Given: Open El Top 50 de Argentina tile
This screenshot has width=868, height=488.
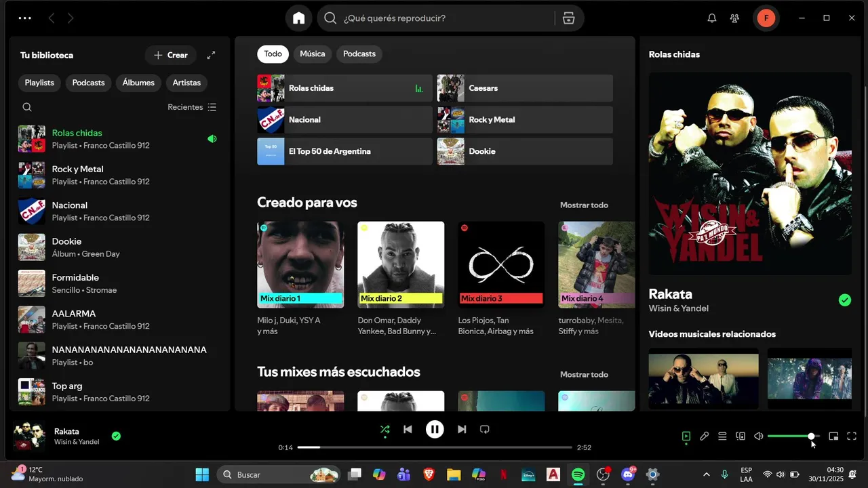Looking at the screenshot, I should pos(344,152).
